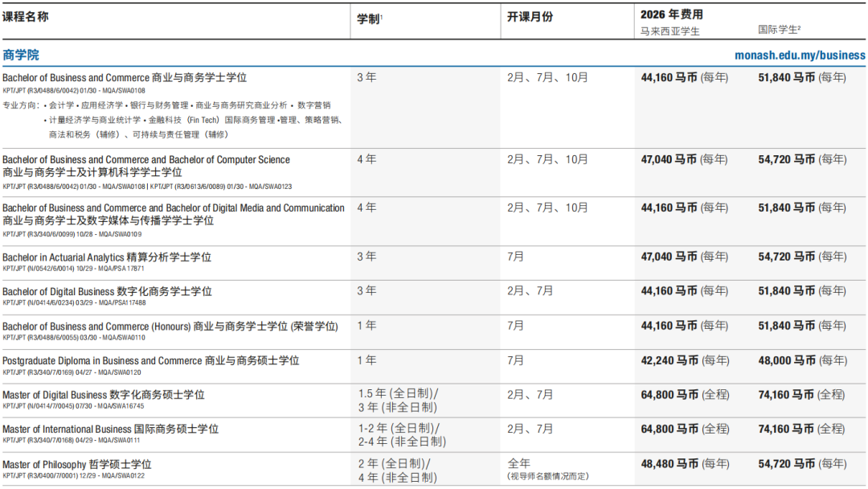Viewport: 868px width, 489px height.
Task: Click the 学制 column header
Action: click(x=369, y=18)
